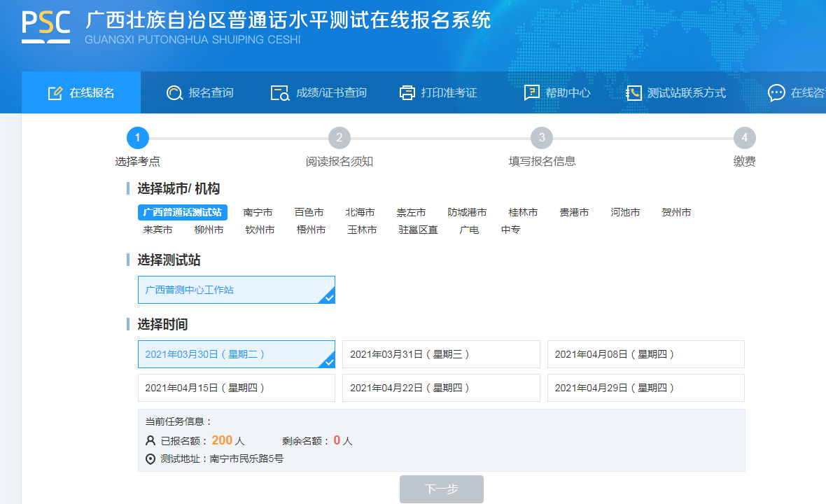The image size is (826, 504).
Task: Select city 河池市
Action: [625, 212]
